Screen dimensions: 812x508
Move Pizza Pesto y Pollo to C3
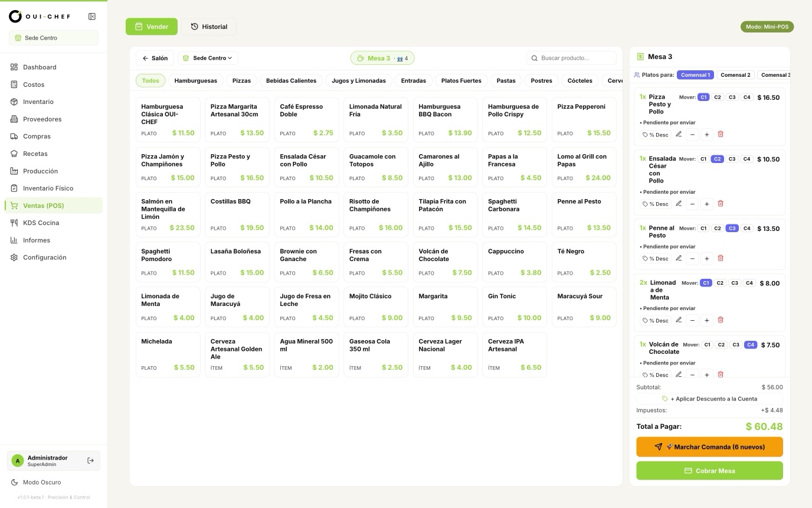tap(732, 97)
